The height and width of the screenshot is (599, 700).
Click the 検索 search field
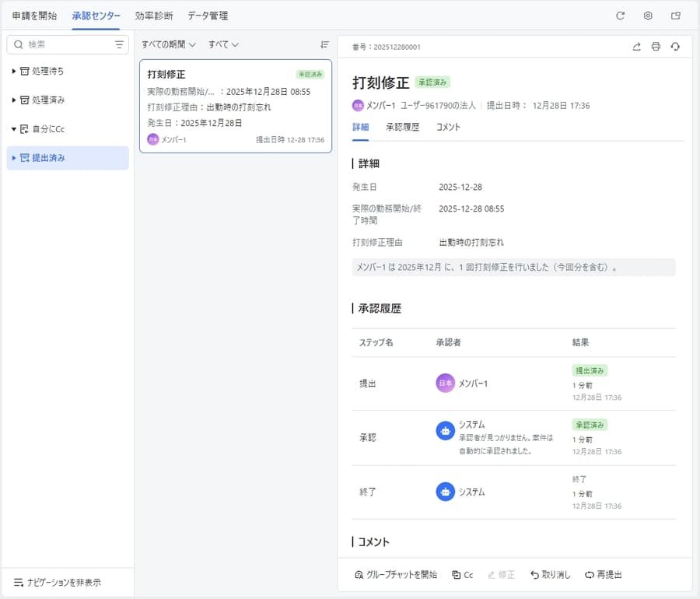[x=66, y=45]
